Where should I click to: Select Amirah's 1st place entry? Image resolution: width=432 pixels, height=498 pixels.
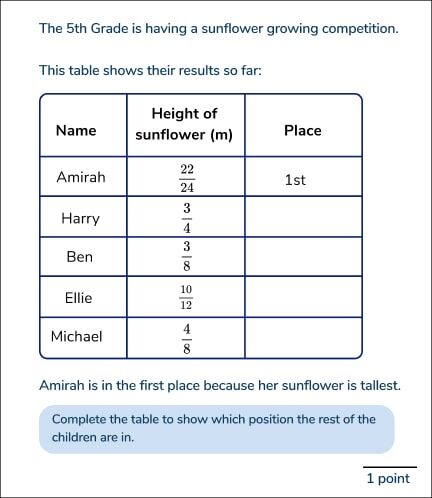(295, 180)
